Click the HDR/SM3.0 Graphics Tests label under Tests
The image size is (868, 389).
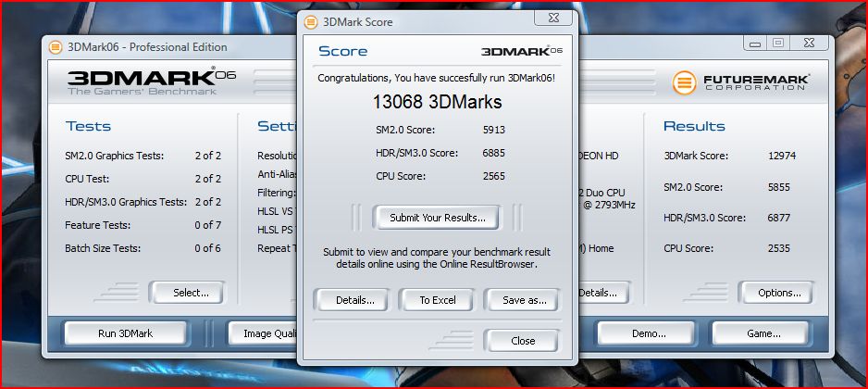[126, 202]
